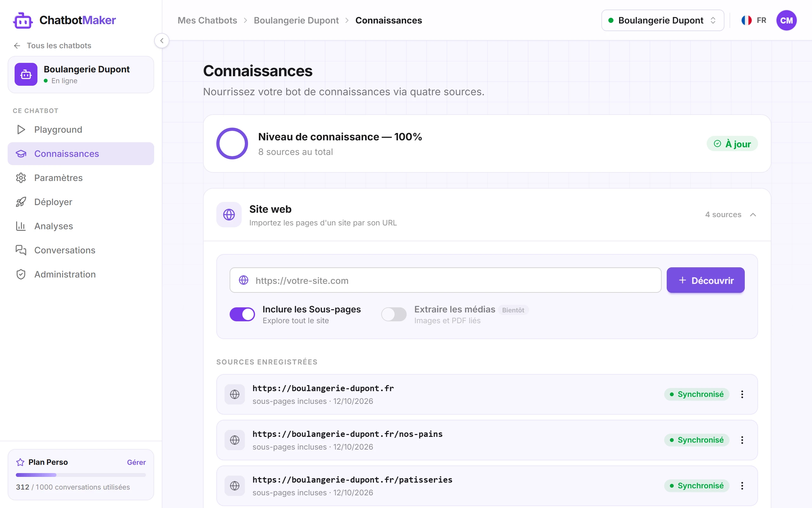Click the SOURCES ENREGISTRÉES heading
812x508 pixels.
coord(267,362)
